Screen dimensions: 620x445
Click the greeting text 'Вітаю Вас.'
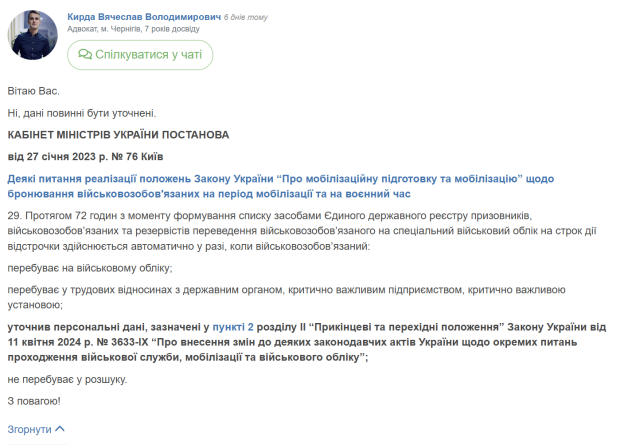pos(33,91)
